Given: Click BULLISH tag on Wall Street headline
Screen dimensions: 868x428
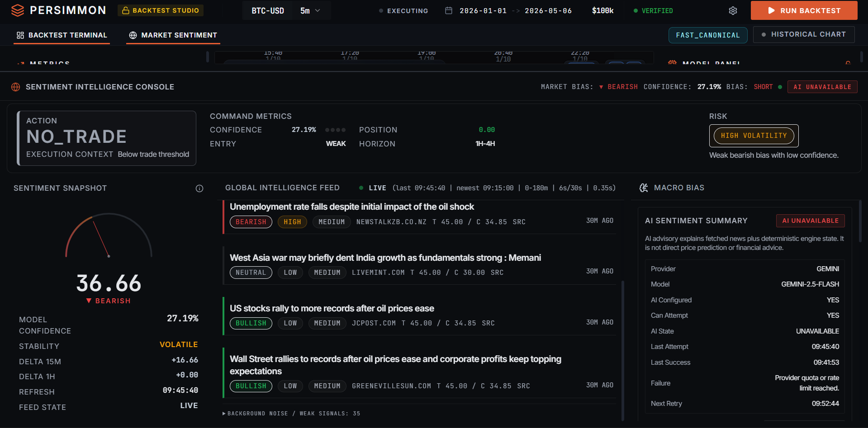Looking at the screenshot, I should (251, 386).
